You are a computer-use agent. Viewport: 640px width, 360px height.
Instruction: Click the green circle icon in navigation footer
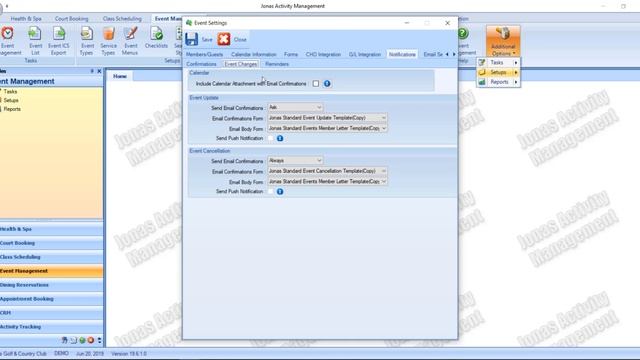(82, 340)
